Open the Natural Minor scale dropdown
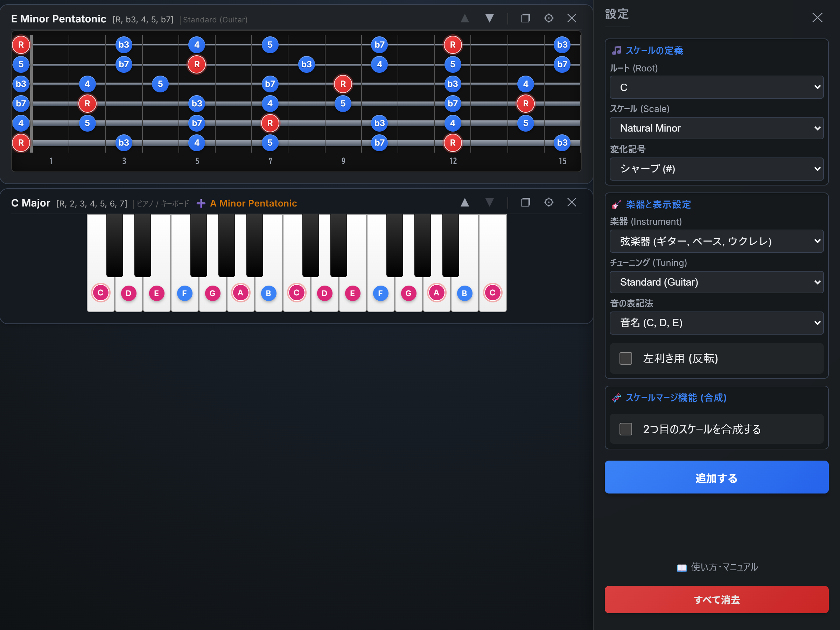Viewport: 840px width, 630px height. pos(716,128)
